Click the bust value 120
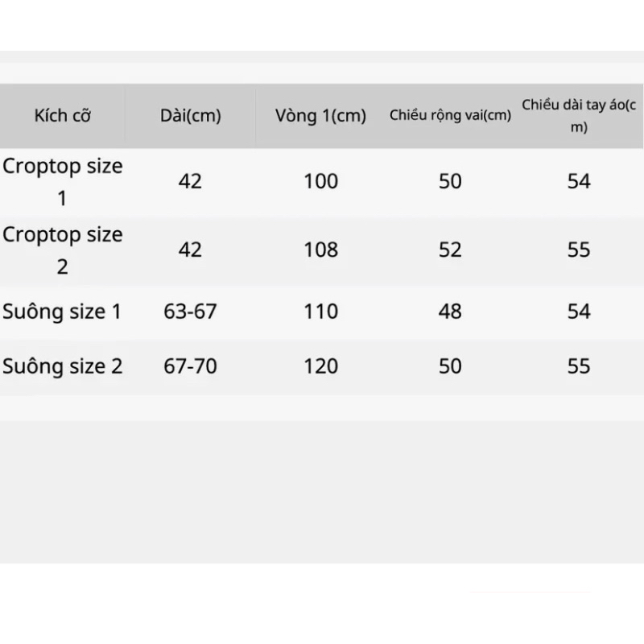Image resolution: width=644 pixels, height=644 pixels. [320, 366]
